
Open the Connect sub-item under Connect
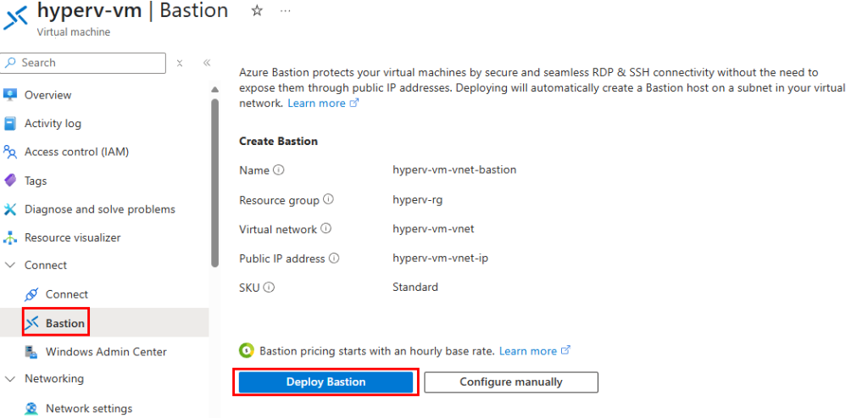point(66,294)
